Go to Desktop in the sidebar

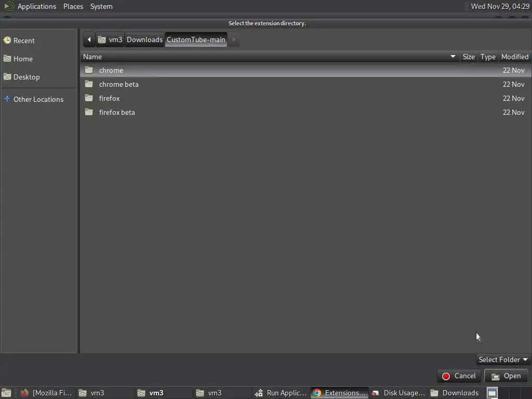(x=38, y=77)
